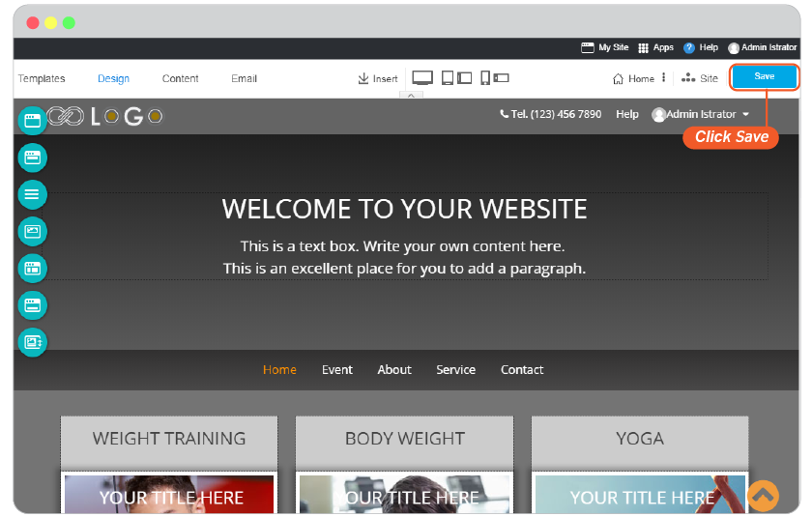Click the blue Save button
812x517 pixels.
point(764,76)
